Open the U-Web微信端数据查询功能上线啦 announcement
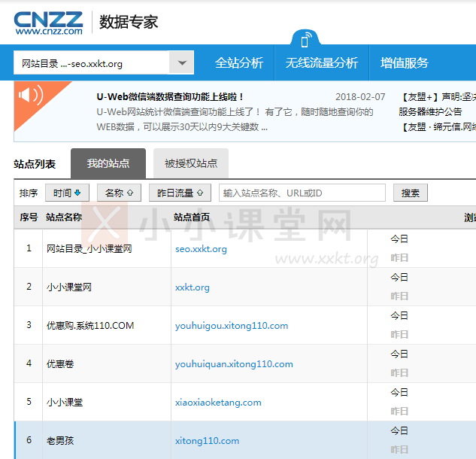 (x=170, y=97)
